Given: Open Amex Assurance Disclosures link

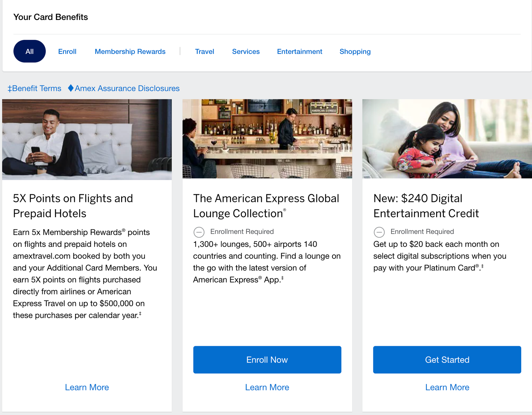Looking at the screenshot, I should [127, 88].
